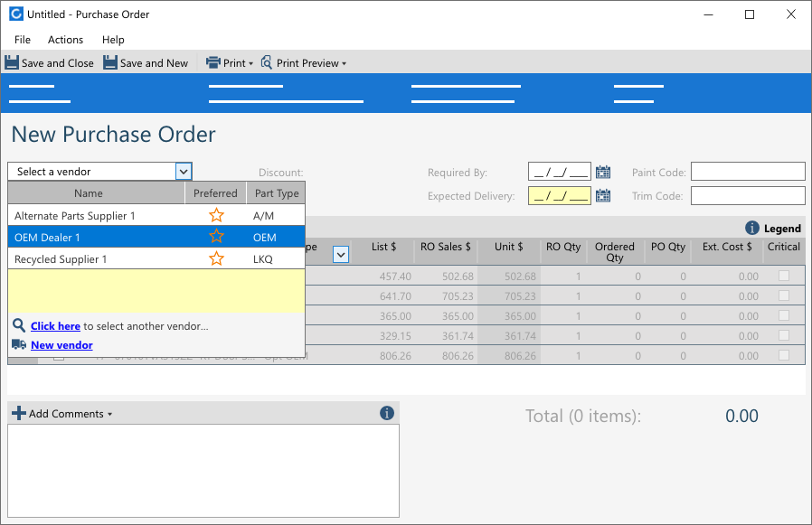This screenshot has height=525, width=812.
Task: Open the Help menu
Action: coord(113,40)
